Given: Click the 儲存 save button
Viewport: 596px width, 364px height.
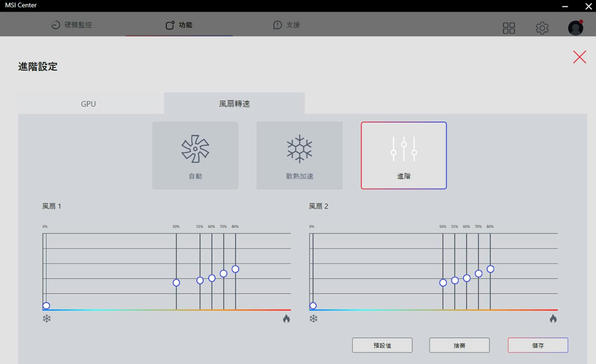Looking at the screenshot, I should click(x=538, y=345).
